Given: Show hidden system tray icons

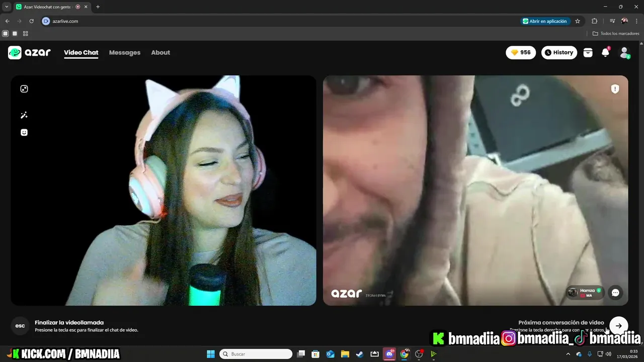Looking at the screenshot, I should 568,354.
